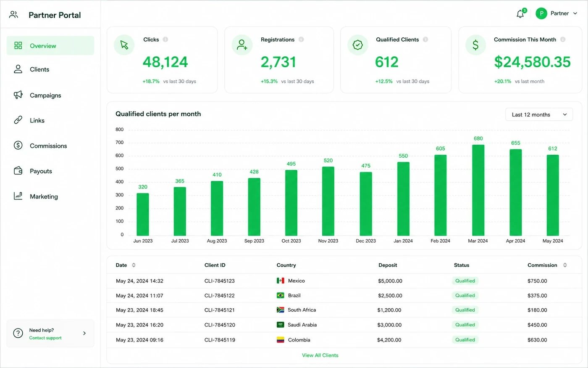The image size is (588, 368).
Task: Open the notifications bell icon
Action: pyautogui.click(x=520, y=14)
